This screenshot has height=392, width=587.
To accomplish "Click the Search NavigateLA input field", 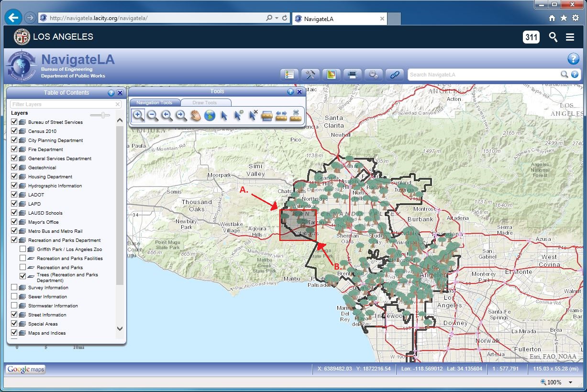I will pyautogui.click(x=483, y=75).
